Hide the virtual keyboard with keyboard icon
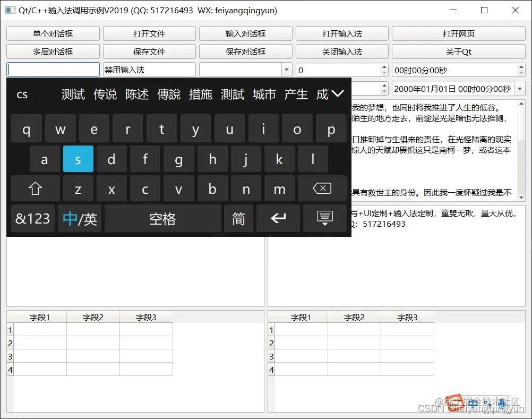 [325, 218]
